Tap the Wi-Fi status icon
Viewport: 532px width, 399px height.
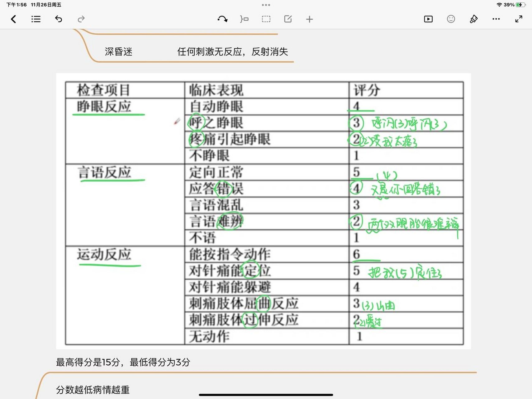499,5
